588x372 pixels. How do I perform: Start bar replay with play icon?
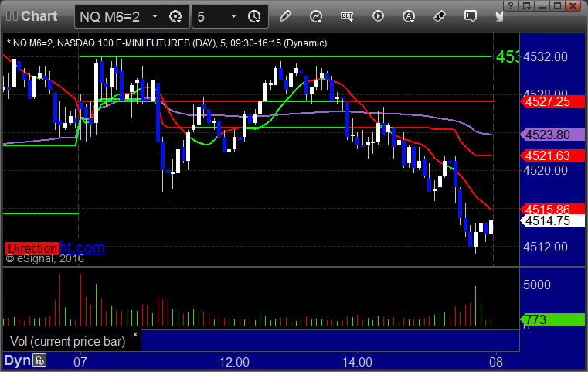[x=378, y=16]
